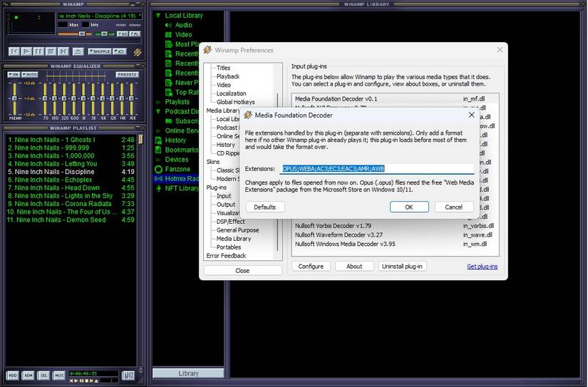Click the REM button in playlist editor

pyautogui.click(x=28, y=376)
